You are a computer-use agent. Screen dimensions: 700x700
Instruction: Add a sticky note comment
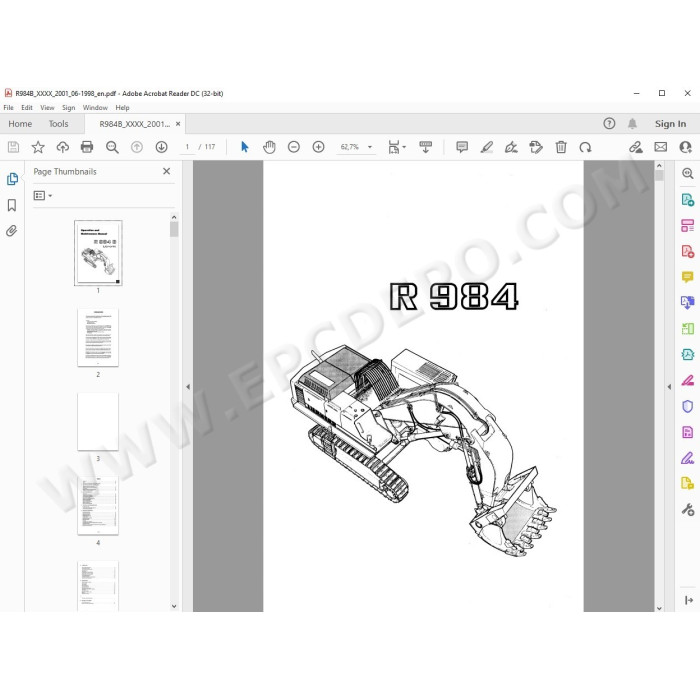(462, 147)
